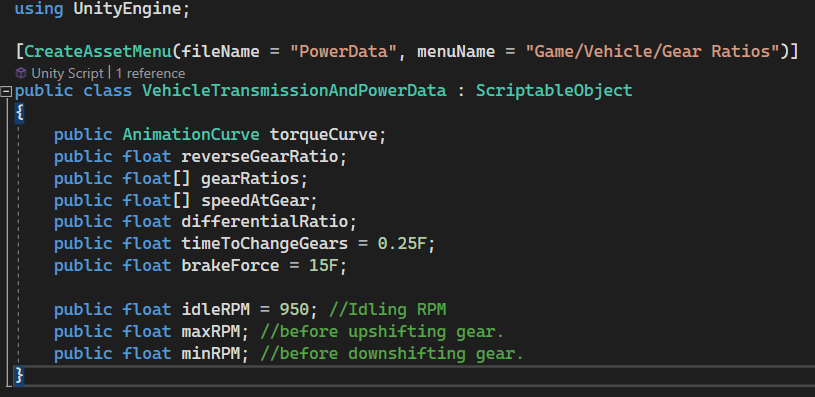This screenshot has height=397, width=815.
Task: Click the Unity Script CodeLens icon
Action: click(x=21, y=73)
